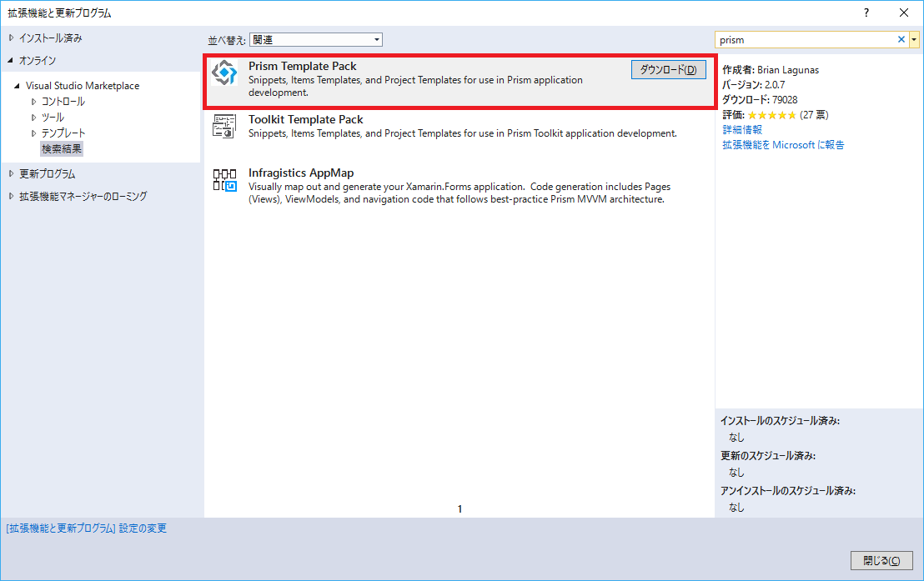Click the ダウンロード: 79028 count text

761,99
